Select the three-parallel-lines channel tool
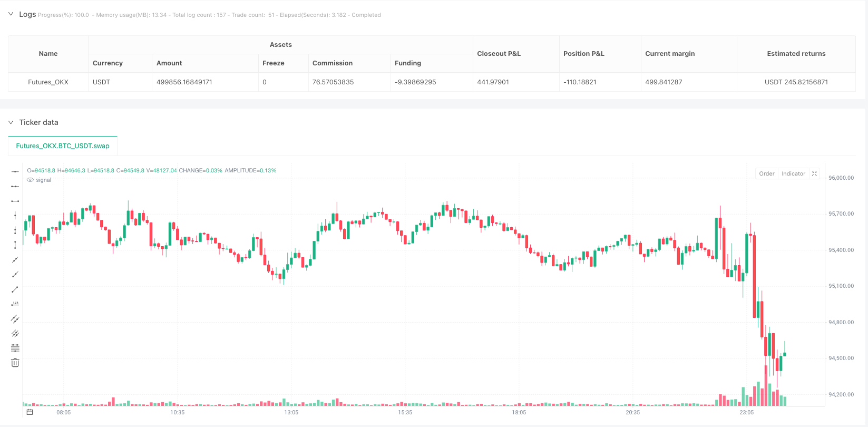The height and width of the screenshot is (427, 868). pos(15,333)
